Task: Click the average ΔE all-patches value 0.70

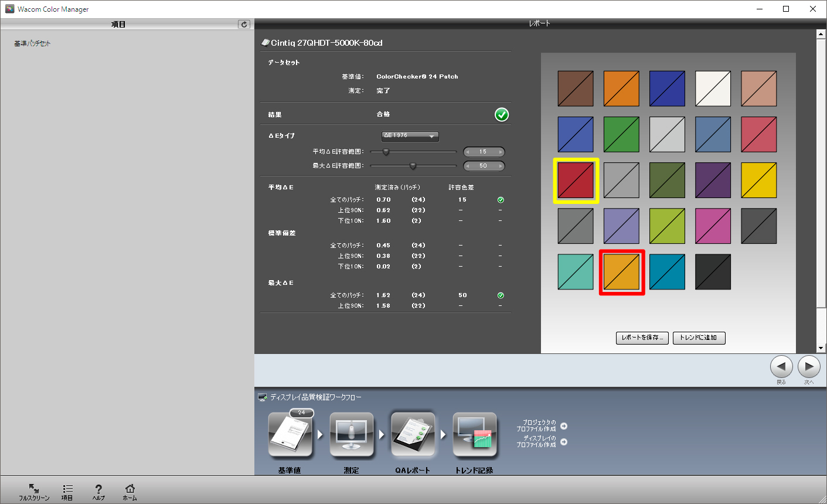Action: 383,200
